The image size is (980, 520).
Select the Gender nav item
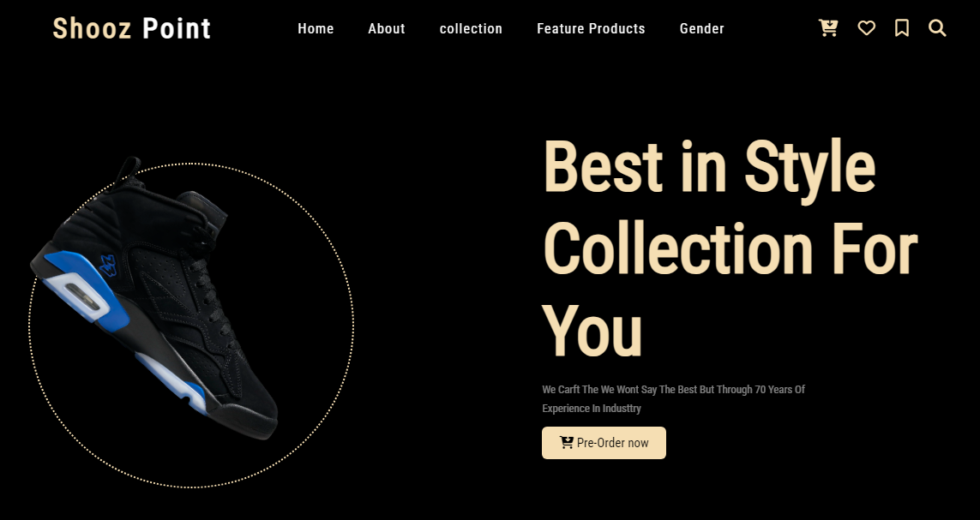(x=702, y=29)
